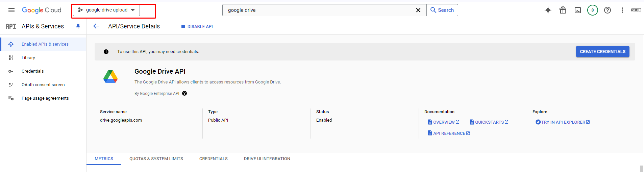Select Enabled APIs & services in sidebar
This screenshot has height=172, width=644.
[x=43, y=44]
